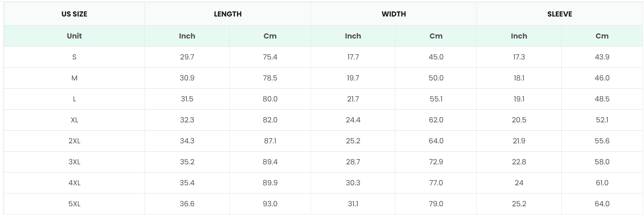This screenshot has width=644, height=219.
Task: Select the S size row label
Action: pyautogui.click(x=74, y=57)
